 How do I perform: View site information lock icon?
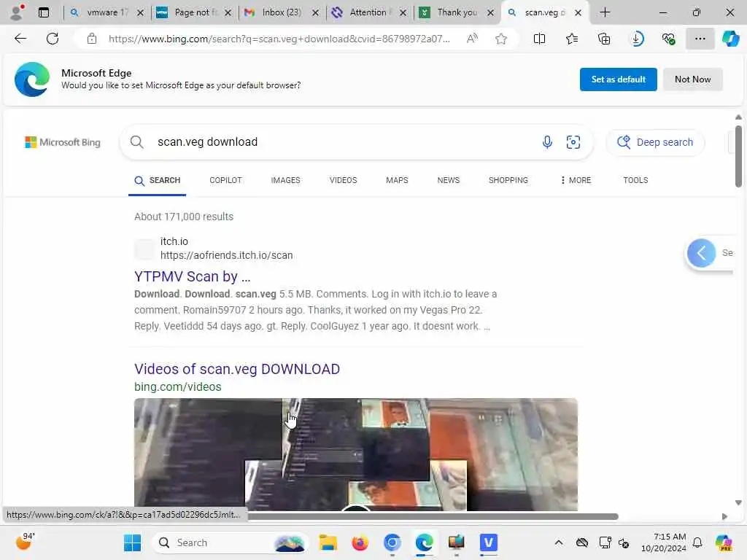tap(91, 39)
